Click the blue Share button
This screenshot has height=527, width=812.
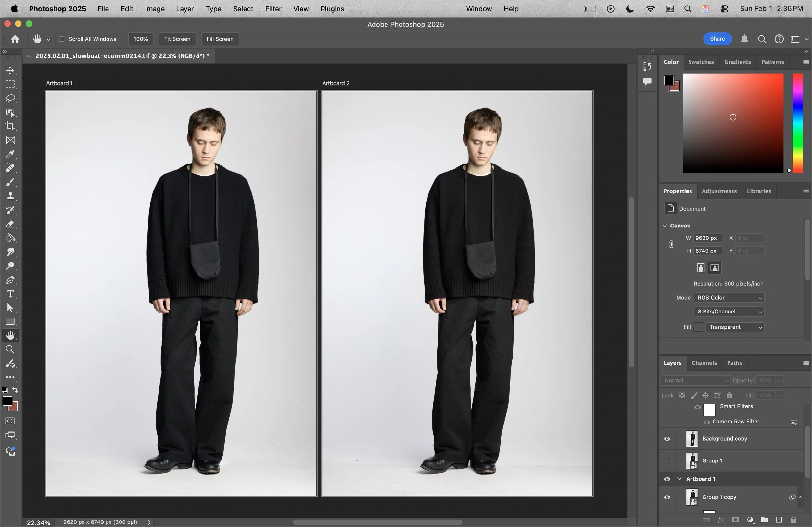pos(717,39)
